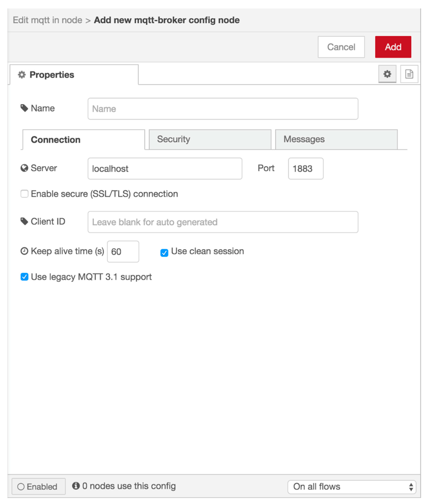The image size is (428, 504).
Task: Cancel adding the broker config
Action: (x=341, y=47)
